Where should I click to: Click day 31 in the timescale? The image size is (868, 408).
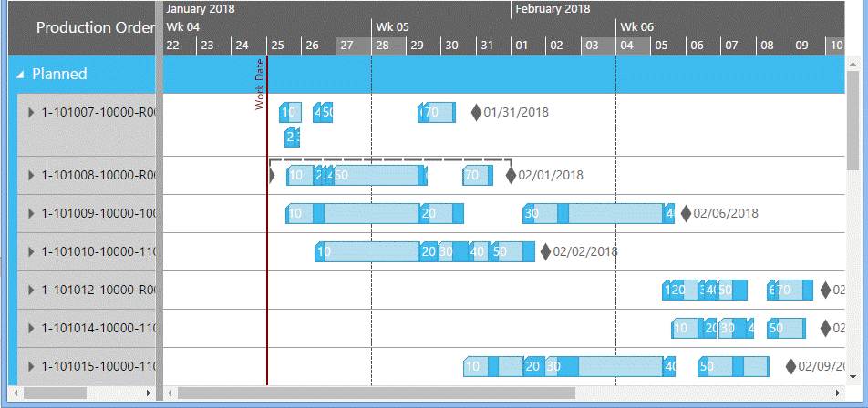[493, 46]
